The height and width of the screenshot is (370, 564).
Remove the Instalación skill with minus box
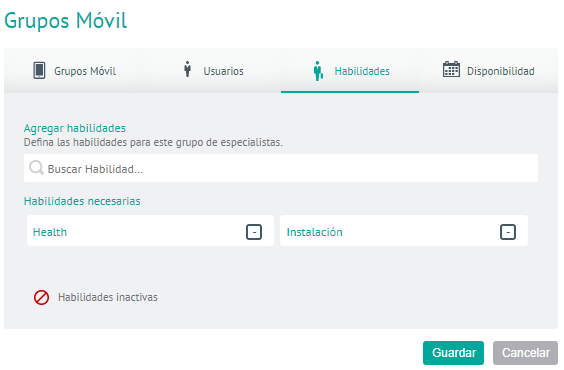coord(508,232)
